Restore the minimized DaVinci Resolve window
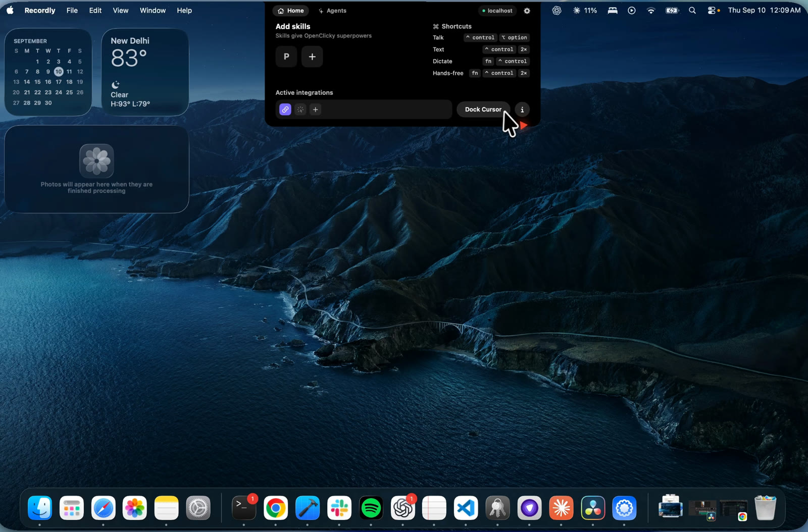Viewport: 808px width, 532px height. coord(702,510)
